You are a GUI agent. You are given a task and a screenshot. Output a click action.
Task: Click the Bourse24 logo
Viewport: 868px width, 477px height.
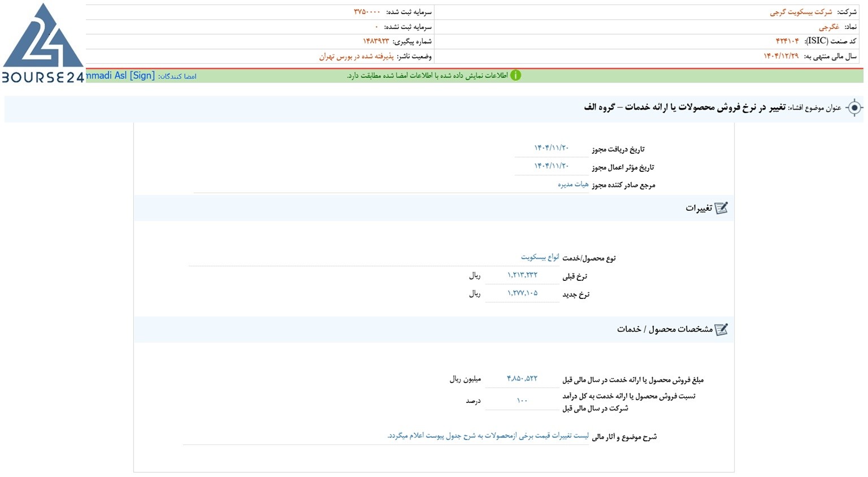point(43,43)
